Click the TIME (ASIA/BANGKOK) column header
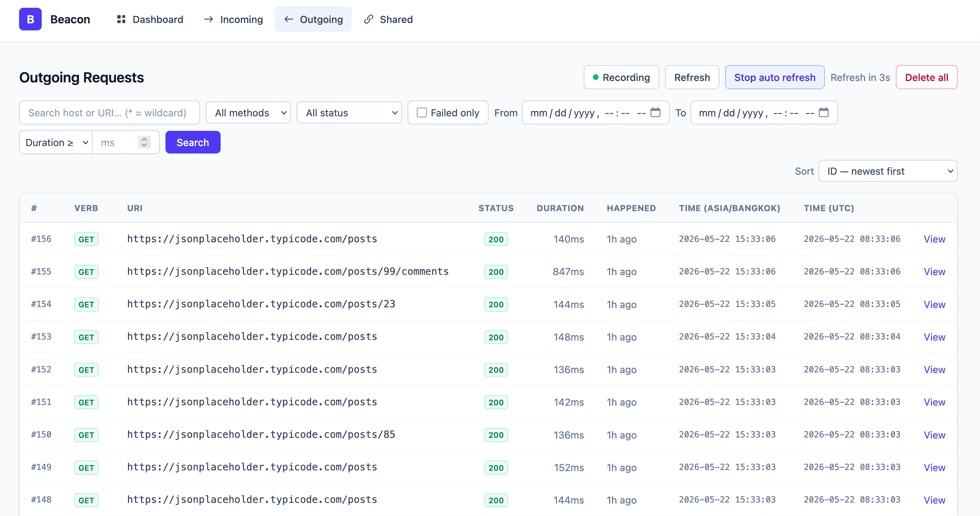Image resolution: width=980 pixels, height=516 pixels. (x=729, y=208)
